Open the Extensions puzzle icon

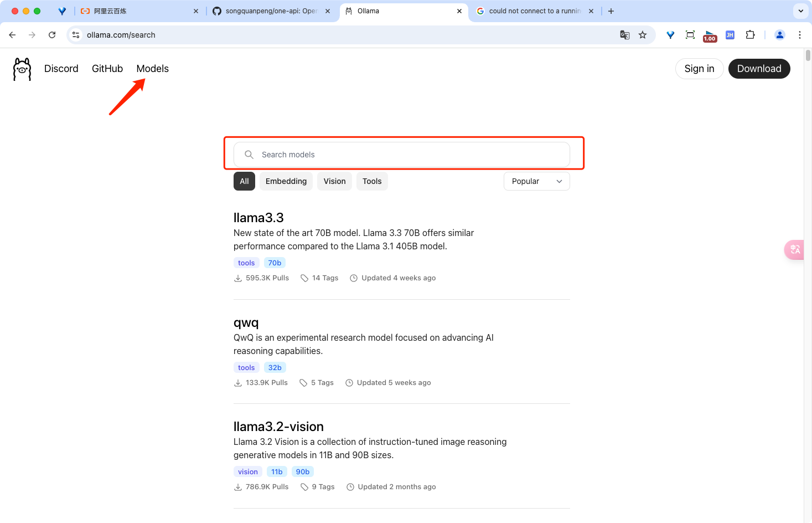[750, 35]
